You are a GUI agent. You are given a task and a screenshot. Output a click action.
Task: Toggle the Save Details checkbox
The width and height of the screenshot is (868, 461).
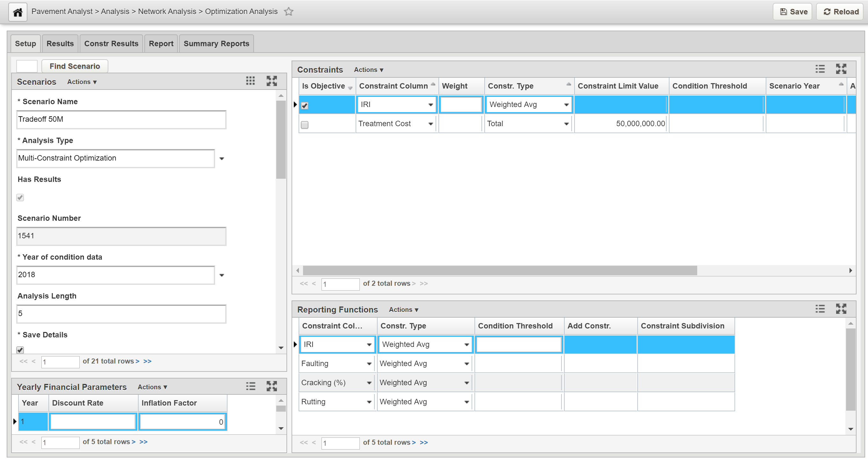[20, 350]
